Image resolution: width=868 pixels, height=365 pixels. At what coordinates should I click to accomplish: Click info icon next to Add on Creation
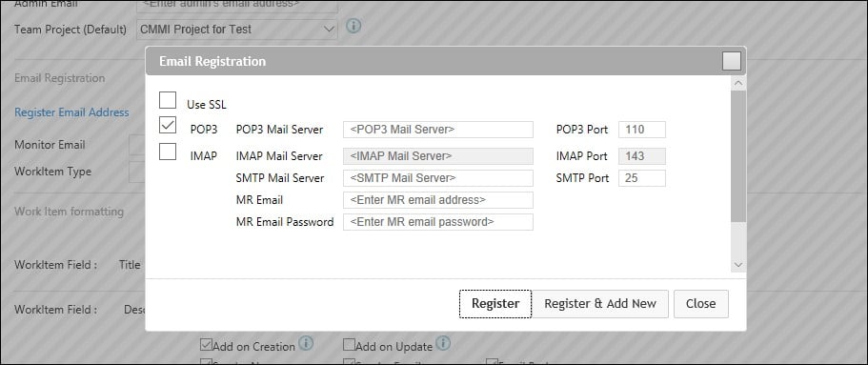pyautogui.click(x=306, y=343)
